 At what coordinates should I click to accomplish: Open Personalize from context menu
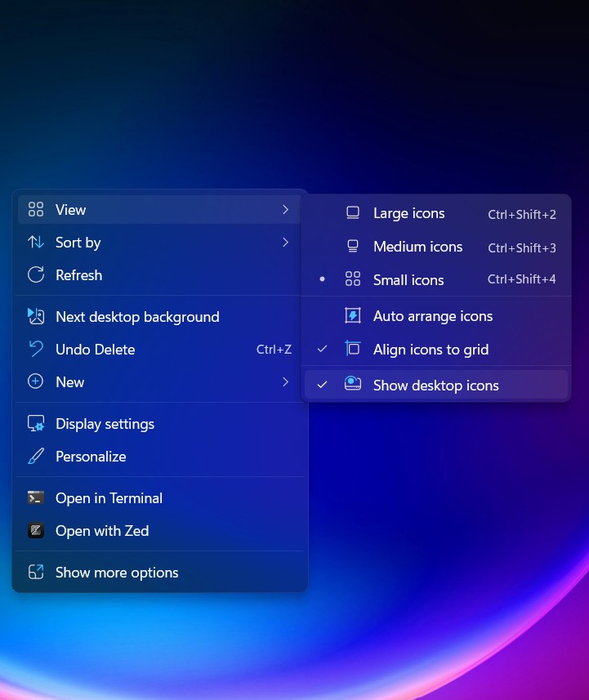click(x=160, y=457)
